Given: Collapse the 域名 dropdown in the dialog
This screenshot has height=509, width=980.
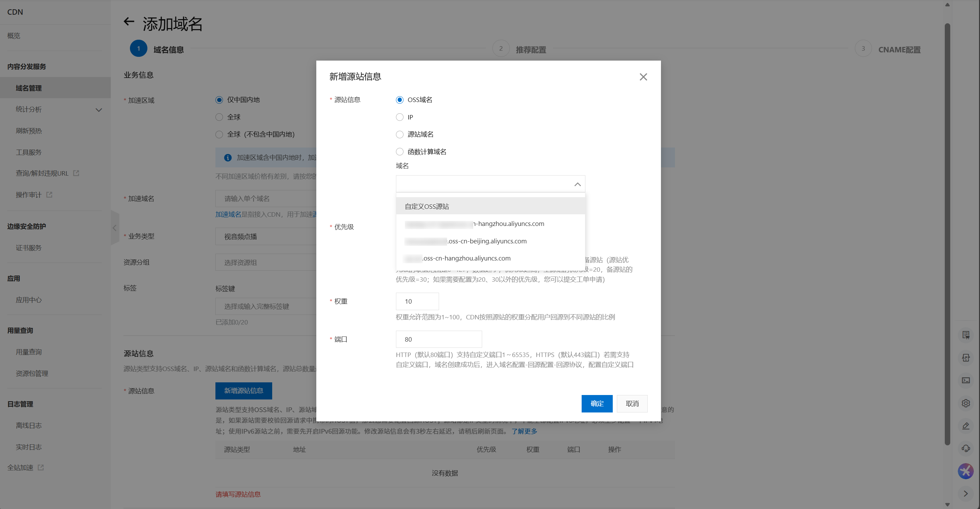Looking at the screenshot, I should pos(577,184).
